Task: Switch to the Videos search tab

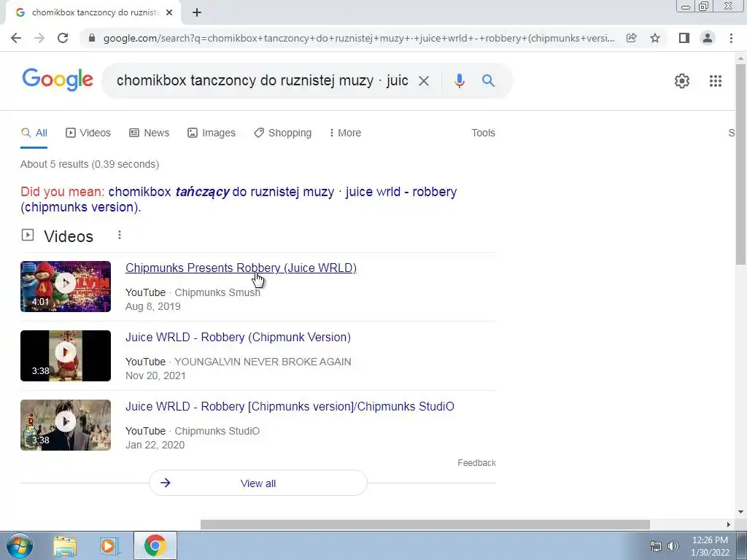Action: pyautogui.click(x=88, y=133)
